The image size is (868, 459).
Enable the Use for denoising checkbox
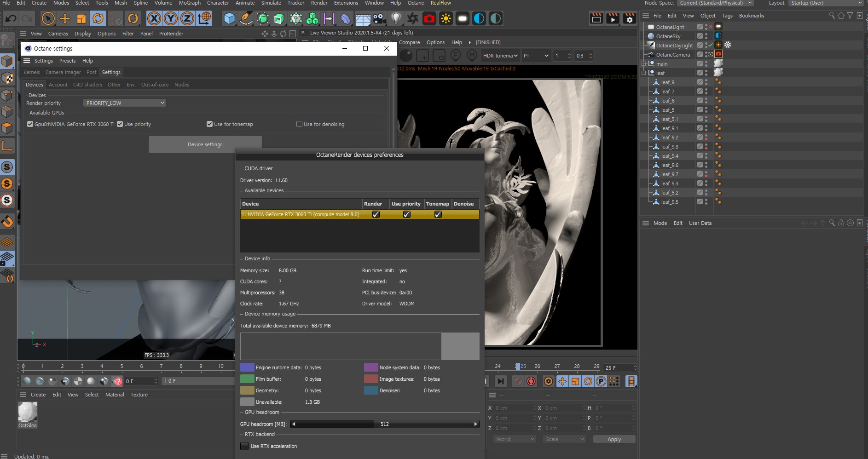click(x=299, y=124)
